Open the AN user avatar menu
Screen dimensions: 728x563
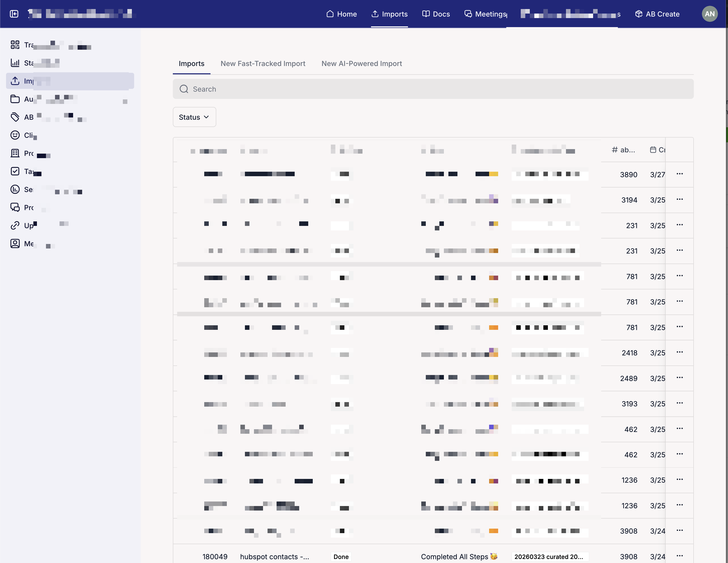click(x=710, y=14)
